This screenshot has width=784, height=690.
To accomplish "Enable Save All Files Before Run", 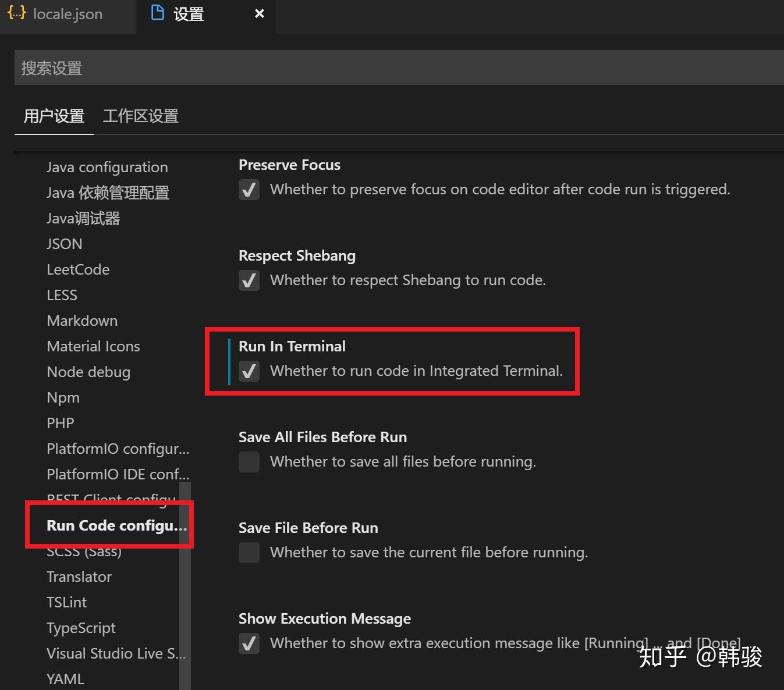I will pyautogui.click(x=249, y=461).
